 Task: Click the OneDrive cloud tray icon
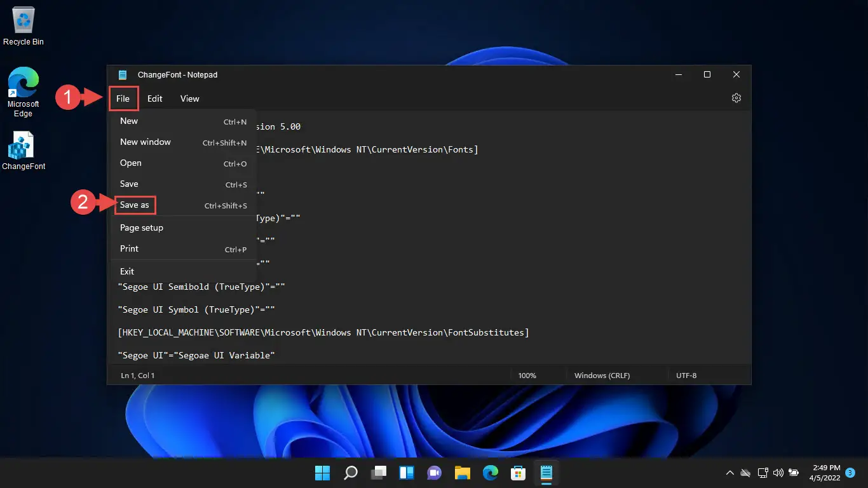coord(746,473)
